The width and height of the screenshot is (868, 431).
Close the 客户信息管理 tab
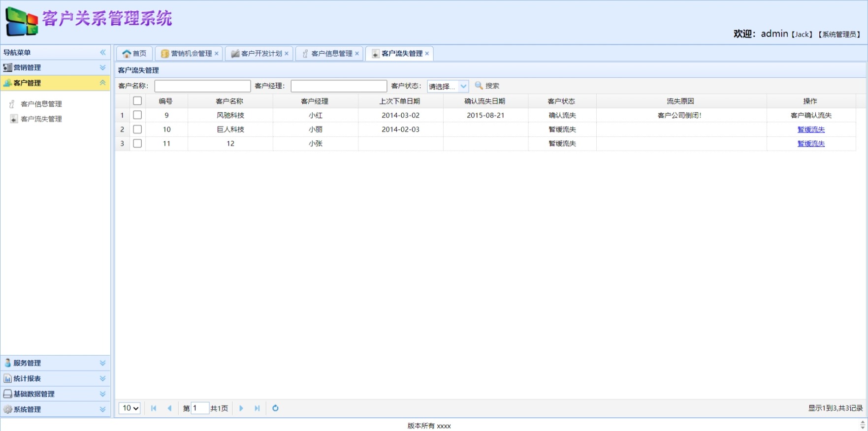[357, 54]
